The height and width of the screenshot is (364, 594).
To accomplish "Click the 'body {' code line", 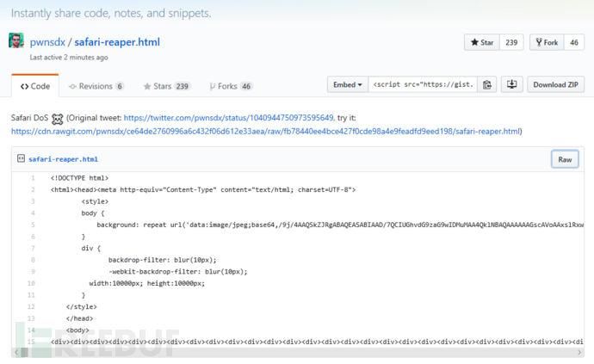I will [93, 213].
